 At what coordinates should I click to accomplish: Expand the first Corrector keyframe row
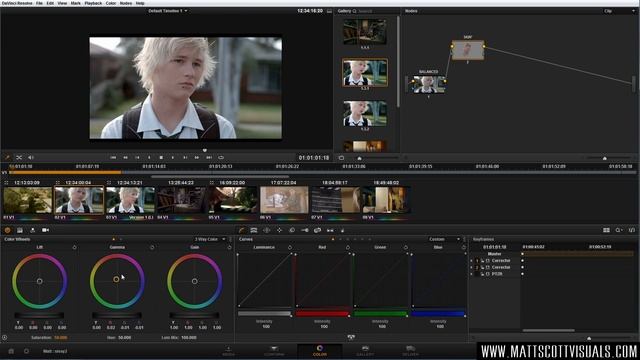[471, 260]
